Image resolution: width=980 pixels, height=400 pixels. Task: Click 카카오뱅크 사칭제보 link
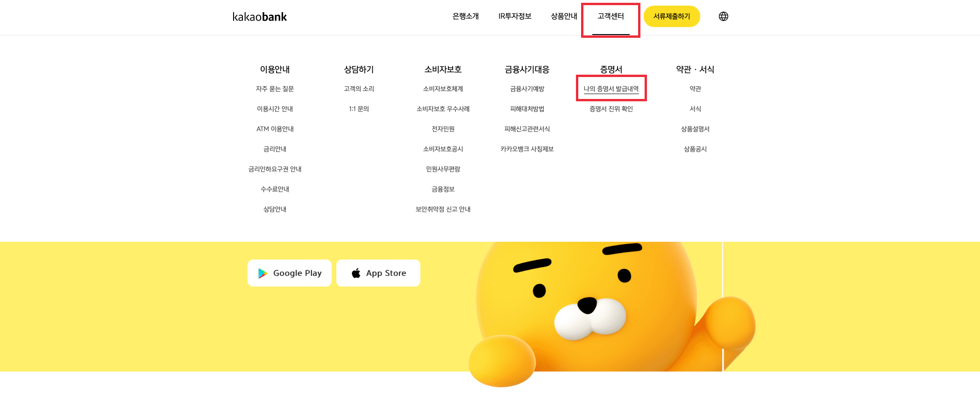(x=527, y=149)
